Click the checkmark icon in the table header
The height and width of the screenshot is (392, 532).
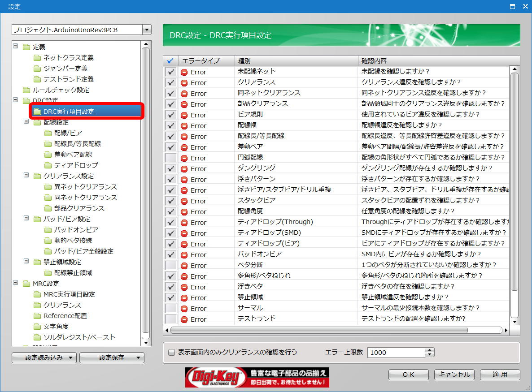pyautogui.click(x=170, y=60)
